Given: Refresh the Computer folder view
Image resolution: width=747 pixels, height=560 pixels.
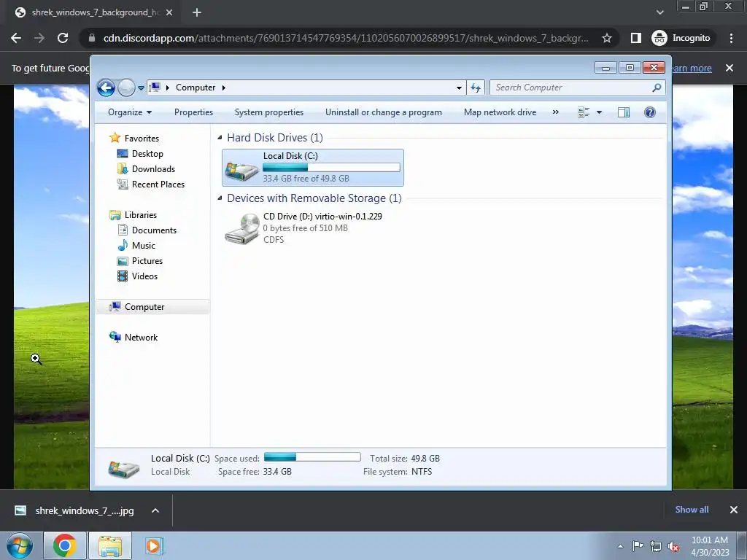Looking at the screenshot, I should 476,87.
